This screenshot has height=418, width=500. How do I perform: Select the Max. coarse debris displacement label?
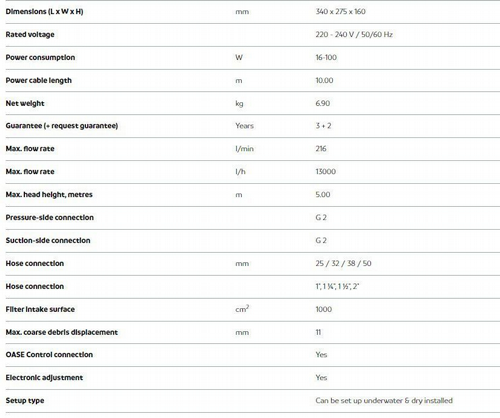(x=62, y=332)
